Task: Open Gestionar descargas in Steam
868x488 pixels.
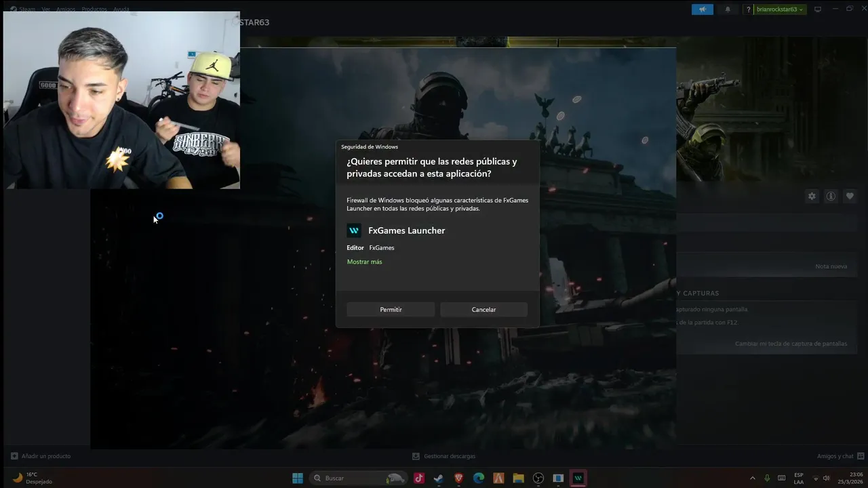Action: [444, 456]
